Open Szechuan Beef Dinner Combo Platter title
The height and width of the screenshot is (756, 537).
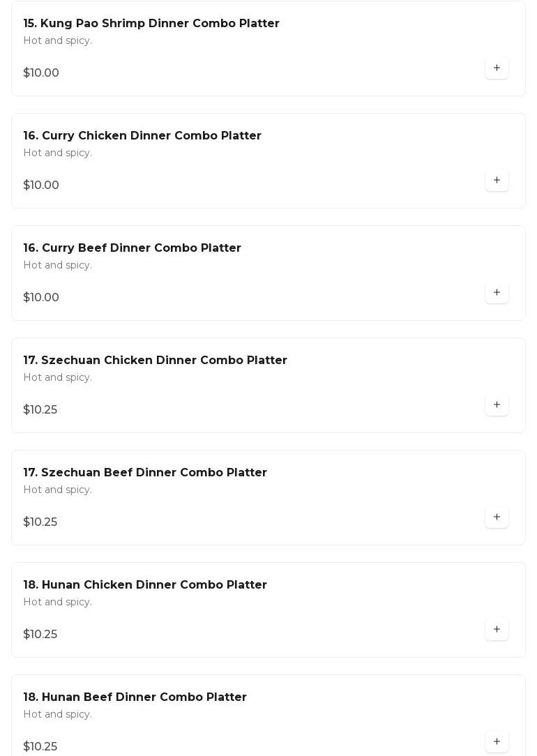click(145, 473)
